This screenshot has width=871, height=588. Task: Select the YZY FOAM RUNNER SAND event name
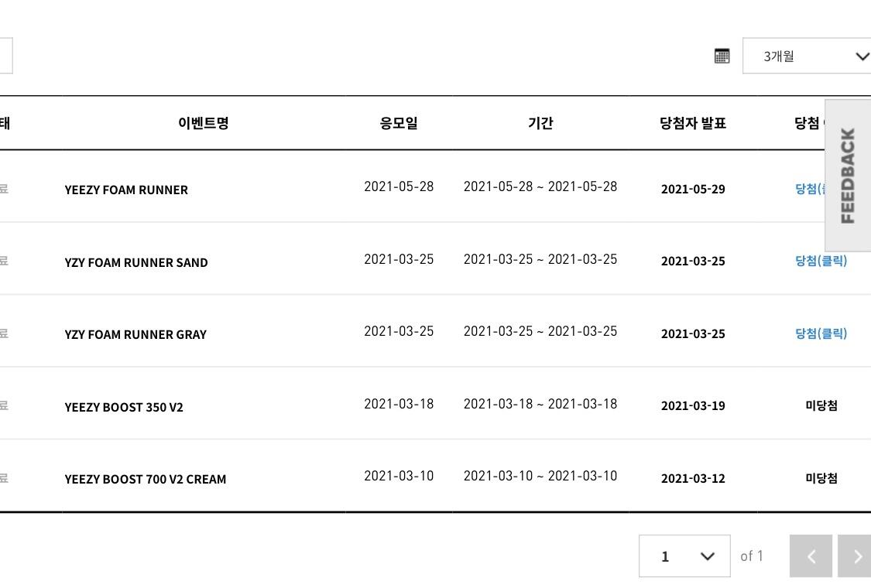point(136,262)
